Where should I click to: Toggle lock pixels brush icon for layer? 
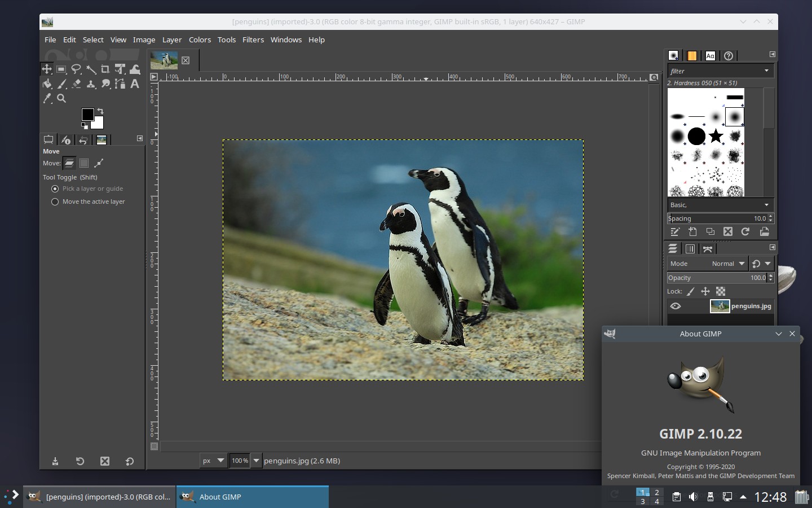click(691, 292)
